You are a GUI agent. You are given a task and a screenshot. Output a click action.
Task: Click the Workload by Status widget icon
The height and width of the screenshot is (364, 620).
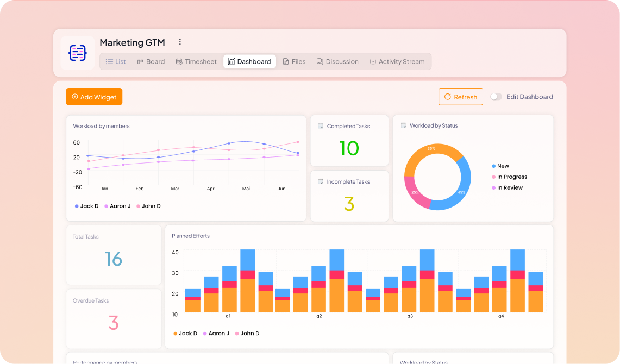403,125
